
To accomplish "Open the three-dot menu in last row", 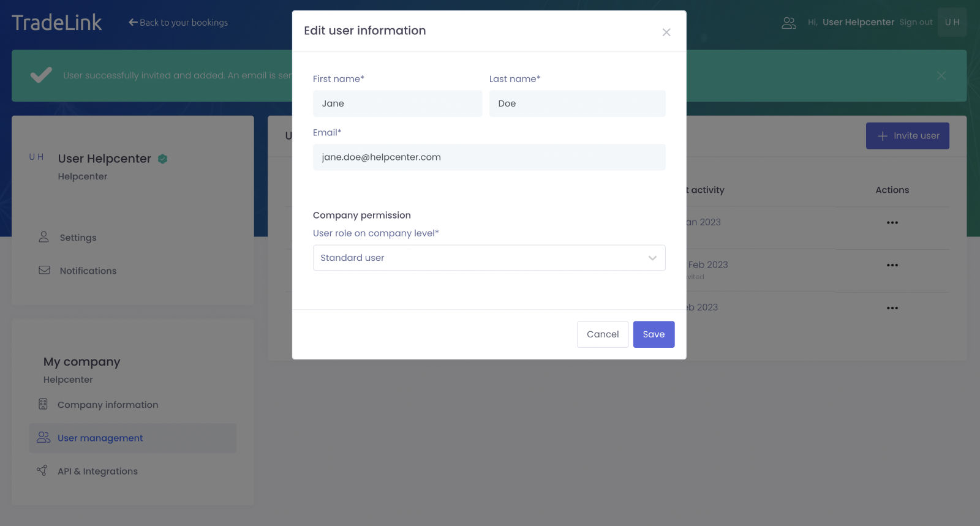I will 892,308.
